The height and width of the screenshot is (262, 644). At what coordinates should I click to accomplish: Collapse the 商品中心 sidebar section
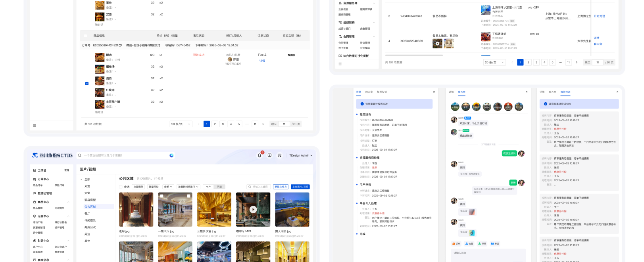[x=68, y=202]
